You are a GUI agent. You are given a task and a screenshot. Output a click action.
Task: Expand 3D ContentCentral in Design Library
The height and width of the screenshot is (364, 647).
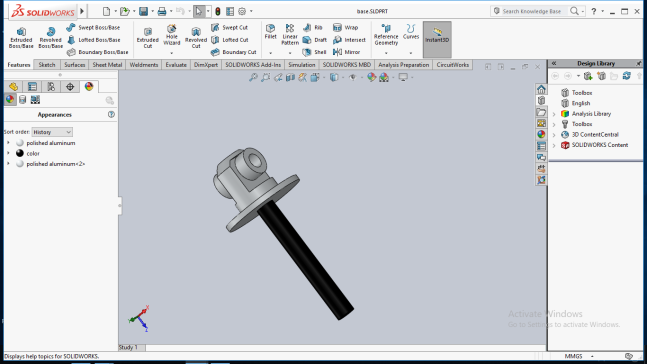pos(554,135)
